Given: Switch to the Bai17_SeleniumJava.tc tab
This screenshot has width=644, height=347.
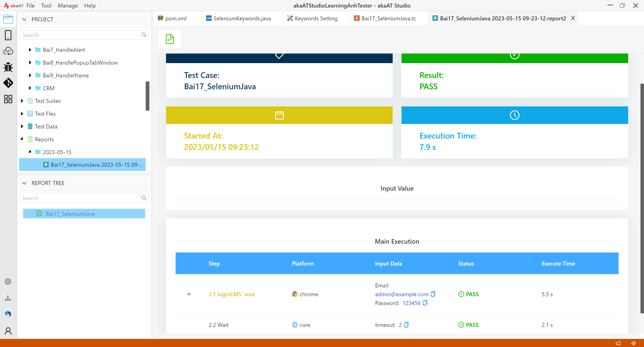Looking at the screenshot, I should 389,18.
